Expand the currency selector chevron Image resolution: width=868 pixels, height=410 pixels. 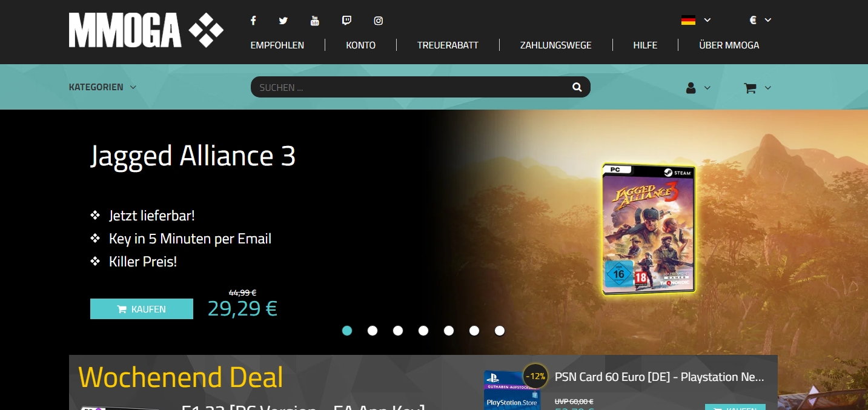pos(768,20)
